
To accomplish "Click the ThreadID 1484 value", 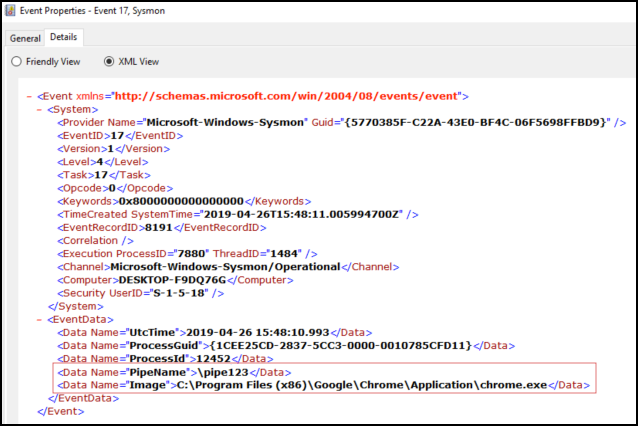I will click(284, 253).
